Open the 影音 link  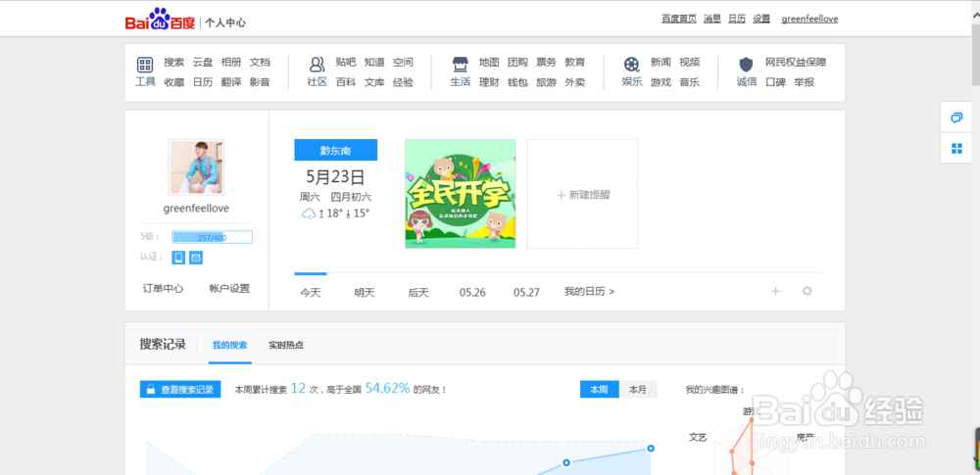click(x=260, y=82)
